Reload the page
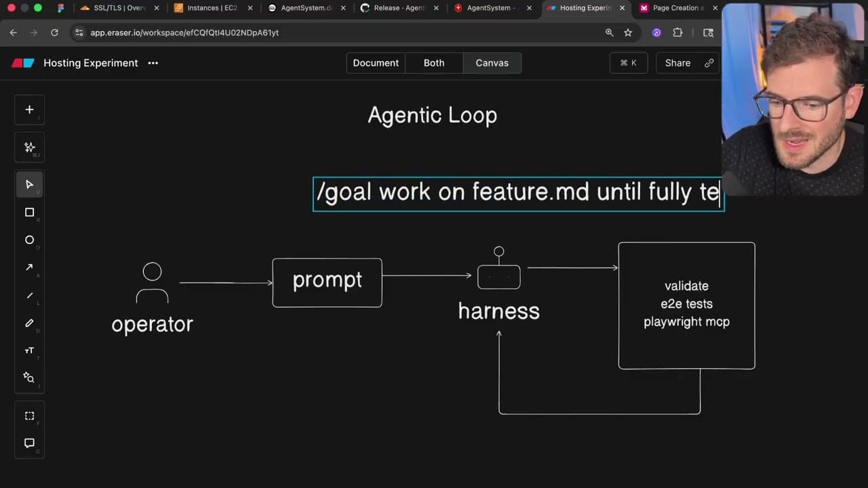This screenshot has width=868, height=488. [x=54, y=33]
